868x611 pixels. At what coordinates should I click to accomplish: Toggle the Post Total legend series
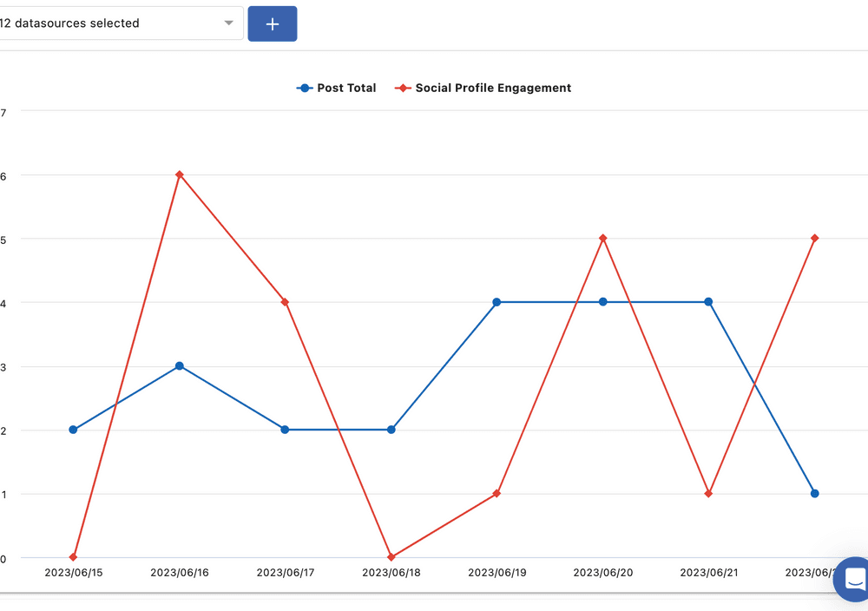pos(337,88)
